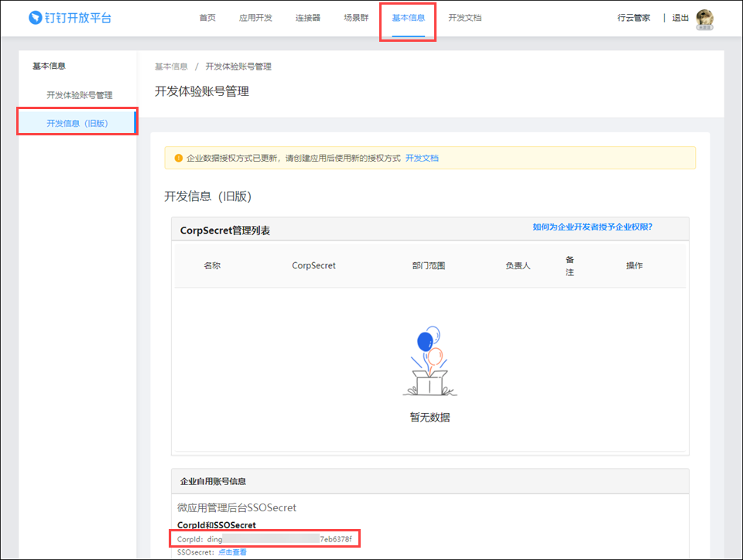This screenshot has height=560, width=743.
Task: Open the user avatar in top right
Action: [704, 19]
